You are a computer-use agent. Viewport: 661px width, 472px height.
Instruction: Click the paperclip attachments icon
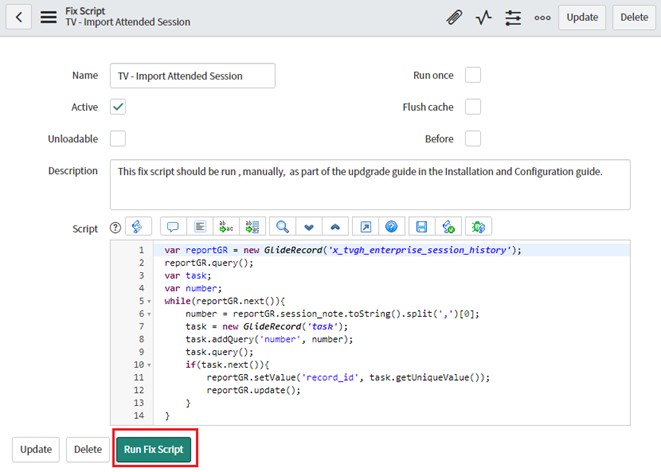(x=454, y=18)
